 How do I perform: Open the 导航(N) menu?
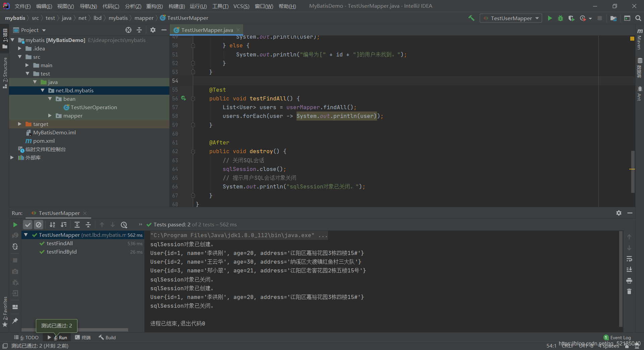click(88, 6)
